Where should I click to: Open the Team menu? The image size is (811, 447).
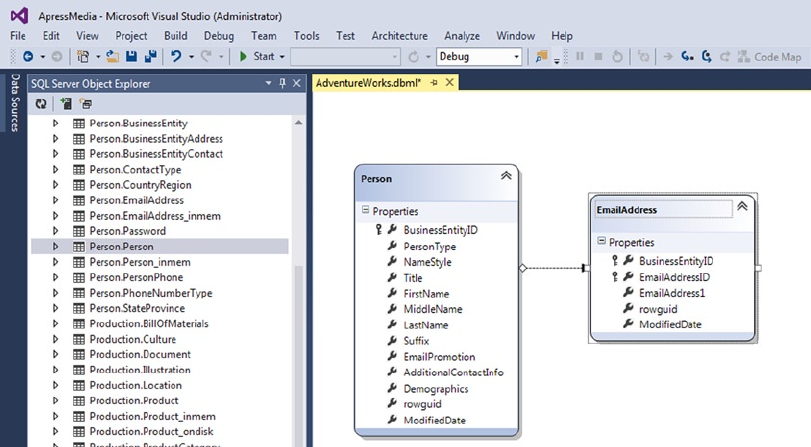pos(264,36)
